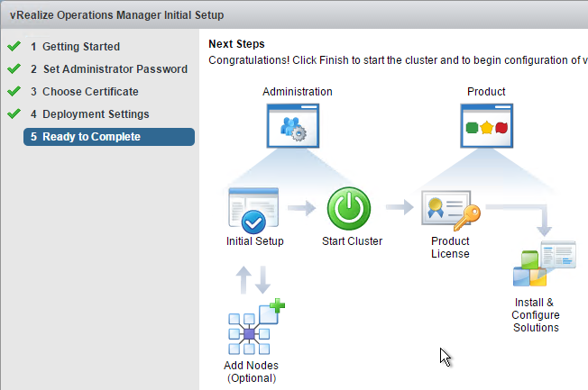Click the 'Next Steps' heading
The image size is (588, 390).
click(x=236, y=44)
